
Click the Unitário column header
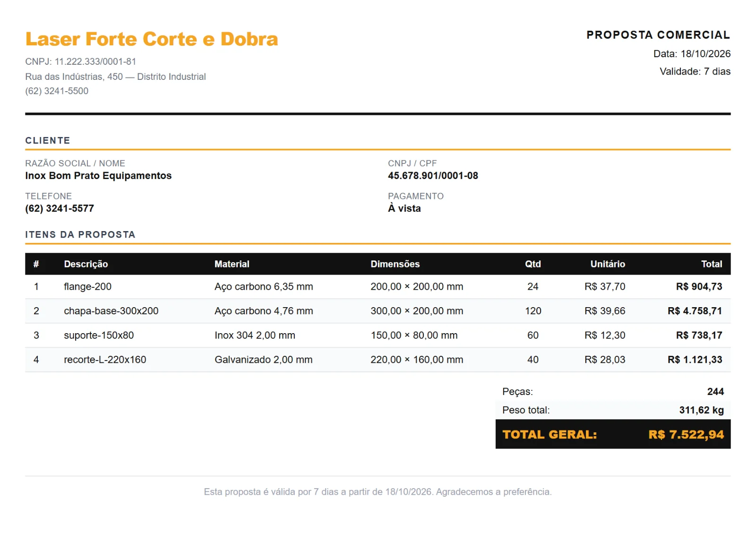tap(608, 264)
